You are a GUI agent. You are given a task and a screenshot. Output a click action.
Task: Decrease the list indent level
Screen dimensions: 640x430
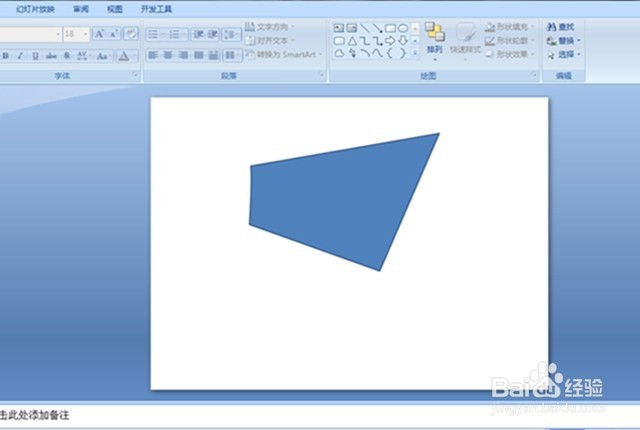(x=198, y=34)
